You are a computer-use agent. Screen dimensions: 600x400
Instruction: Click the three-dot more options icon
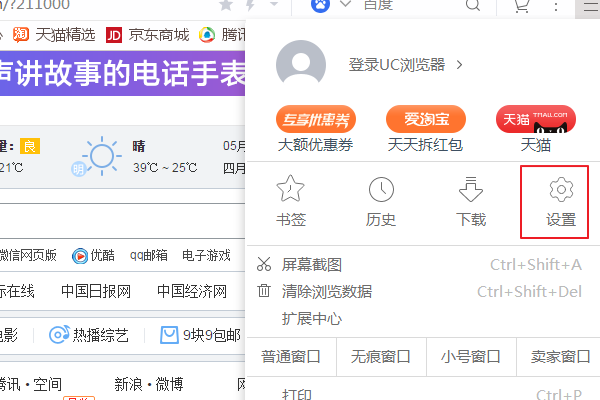[x=556, y=5]
